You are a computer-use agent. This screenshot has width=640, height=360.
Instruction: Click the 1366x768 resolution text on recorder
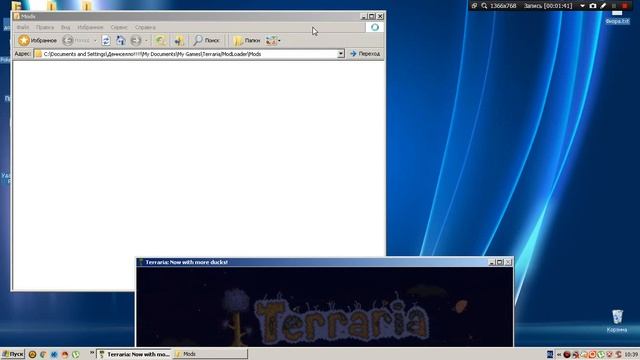pos(503,6)
